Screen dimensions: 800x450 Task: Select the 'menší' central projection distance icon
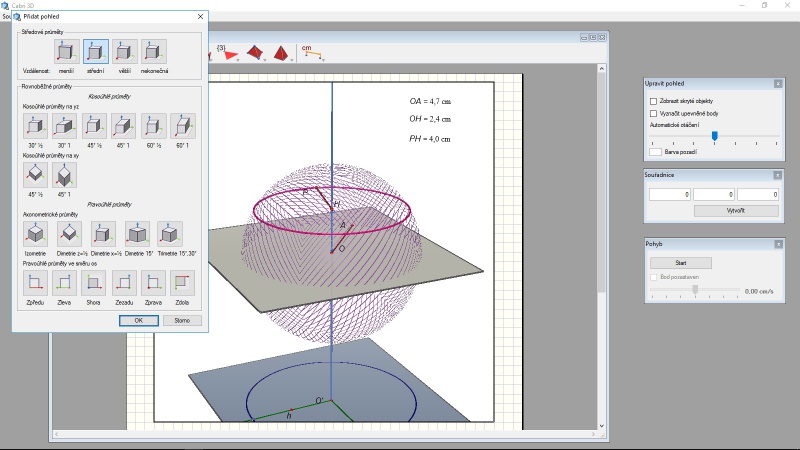(x=67, y=52)
